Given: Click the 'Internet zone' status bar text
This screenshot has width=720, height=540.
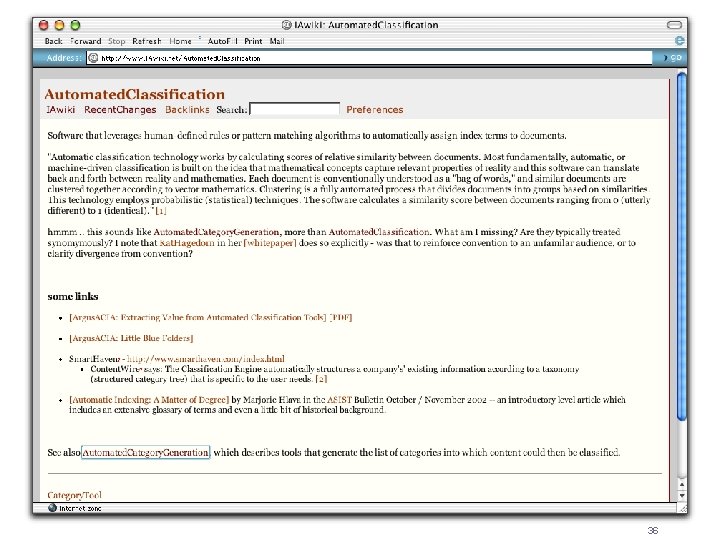Looking at the screenshot, I should (80, 508).
